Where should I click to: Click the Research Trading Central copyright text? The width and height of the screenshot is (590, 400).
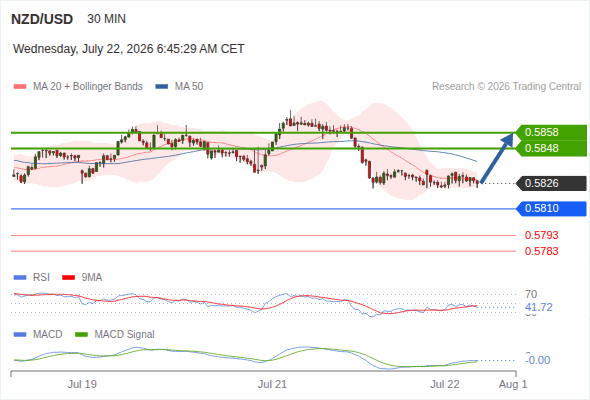tap(506, 87)
